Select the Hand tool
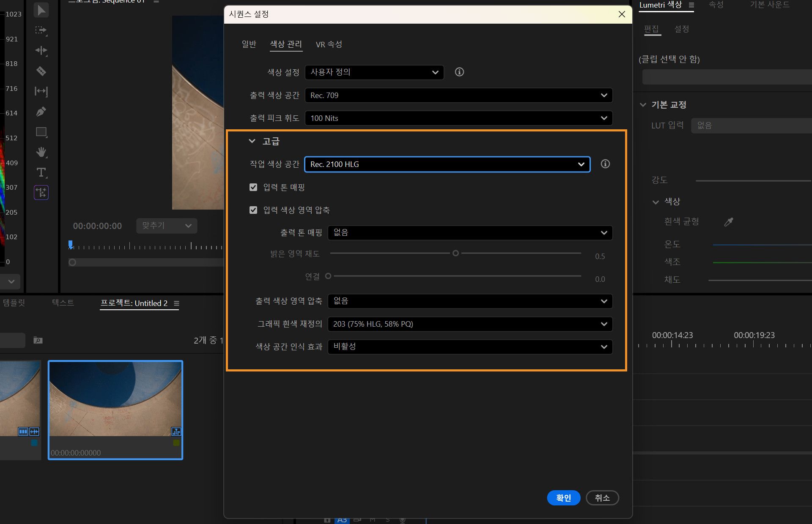 (x=41, y=152)
